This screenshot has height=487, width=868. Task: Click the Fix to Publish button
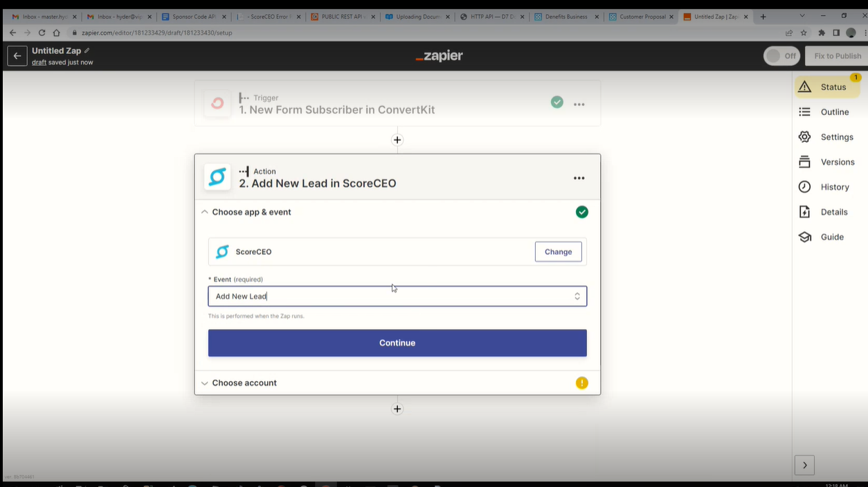[836, 56]
